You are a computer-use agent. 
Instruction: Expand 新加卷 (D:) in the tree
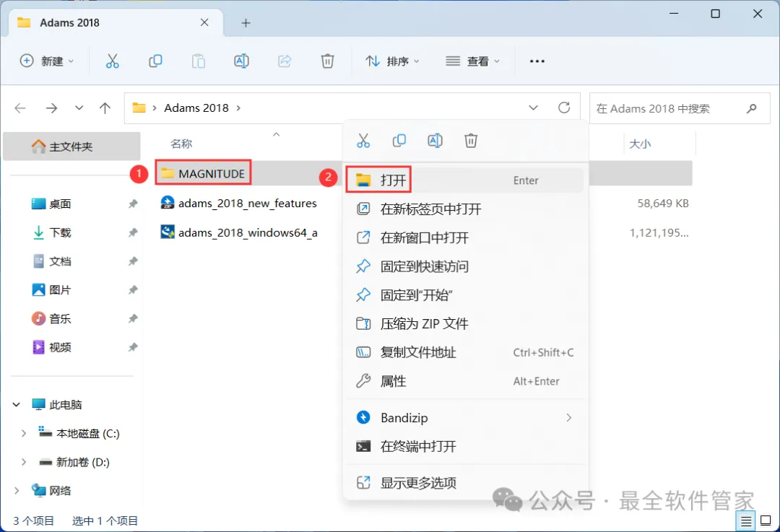(x=23, y=463)
